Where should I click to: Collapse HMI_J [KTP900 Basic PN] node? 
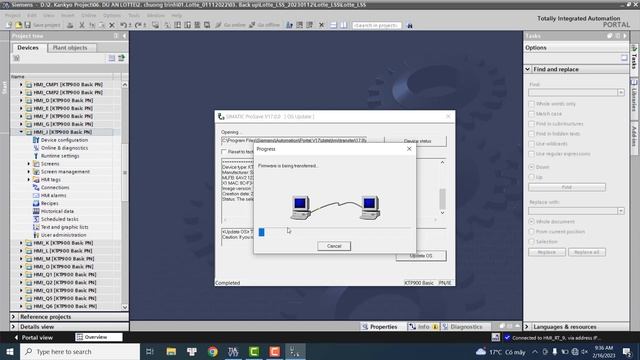pos(21,132)
